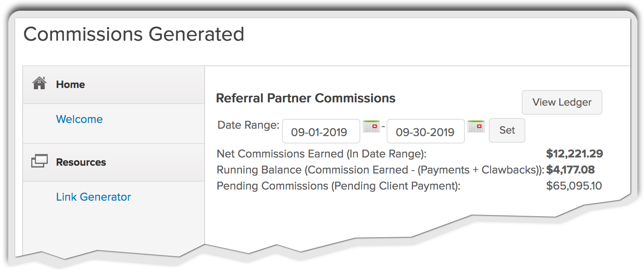The image size is (644, 273).
Task: Focus the 09-30-2019 end date field
Action: 425,132
